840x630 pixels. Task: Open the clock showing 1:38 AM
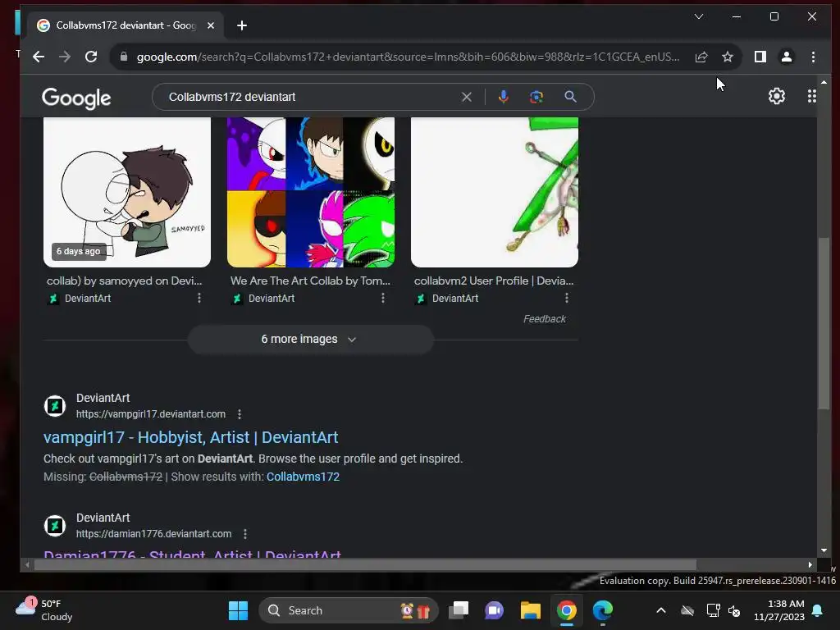[779, 610]
